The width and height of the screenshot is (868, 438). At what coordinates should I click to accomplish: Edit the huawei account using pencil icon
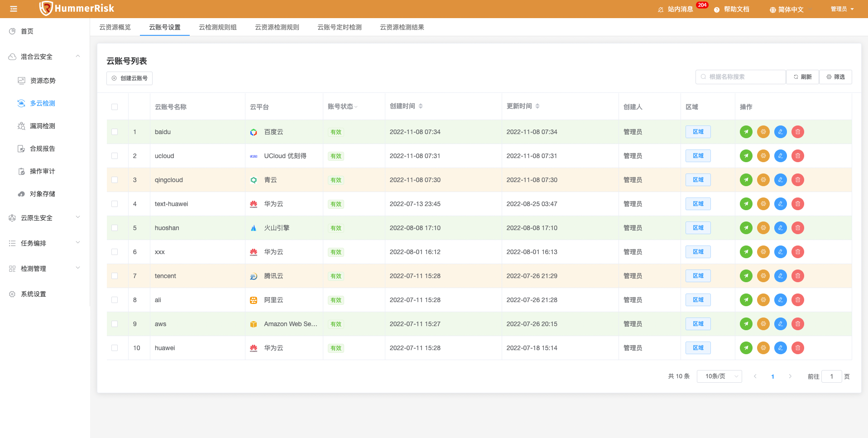point(780,348)
